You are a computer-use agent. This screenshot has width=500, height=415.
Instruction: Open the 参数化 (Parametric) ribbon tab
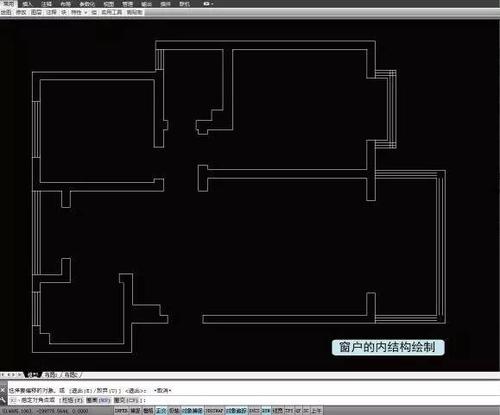click(x=87, y=4)
